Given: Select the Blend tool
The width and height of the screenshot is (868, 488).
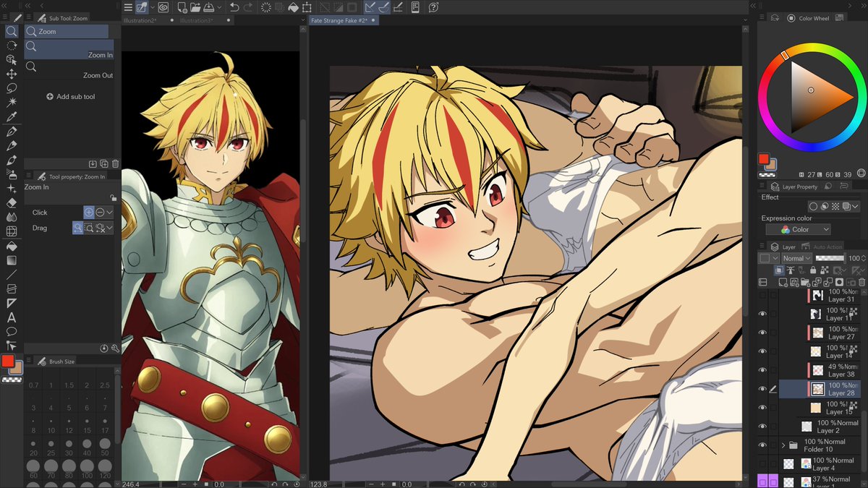Looking at the screenshot, I should [x=12, y=217].
